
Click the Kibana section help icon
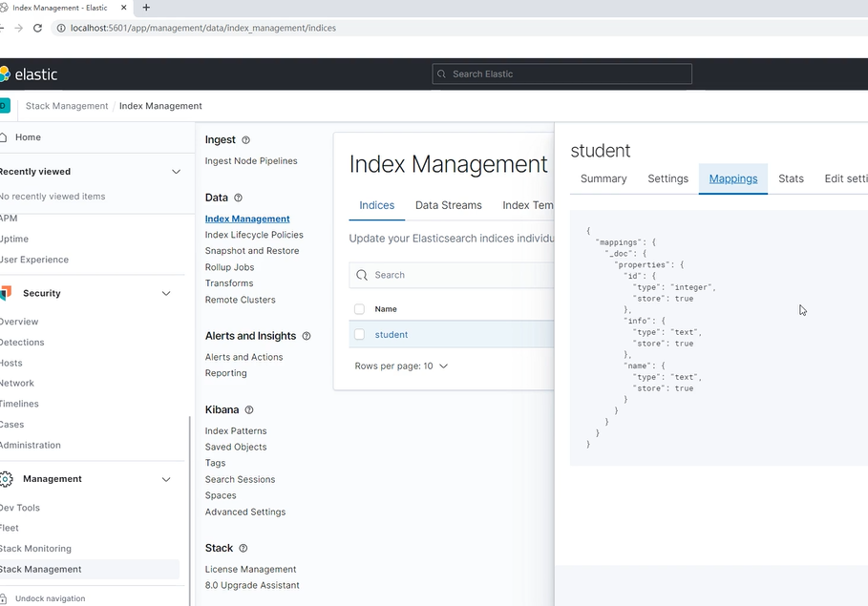pos(249,410)
